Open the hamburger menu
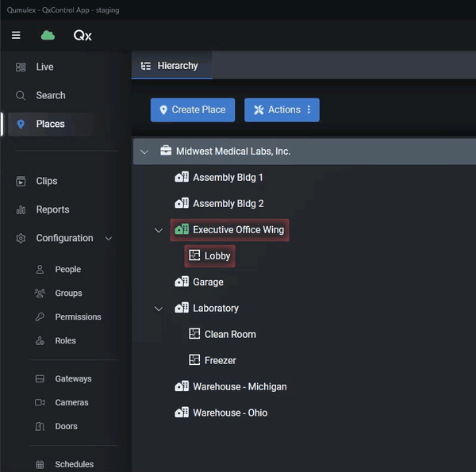Viewport: 476px width, 472px height. 16,35
